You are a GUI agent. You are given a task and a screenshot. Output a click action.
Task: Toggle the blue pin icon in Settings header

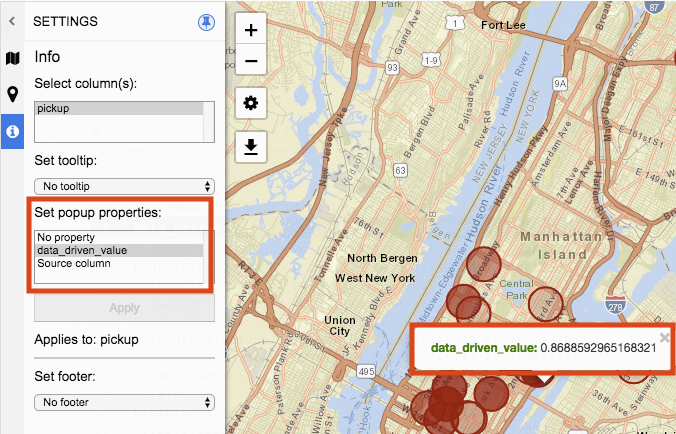(206, 22)
